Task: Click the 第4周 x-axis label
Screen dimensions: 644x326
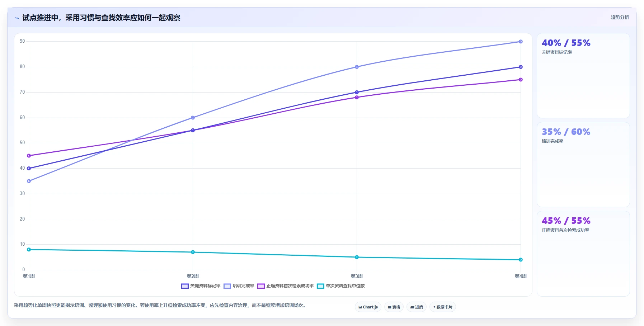Action: pyautogui.click(x=521, y=276)
